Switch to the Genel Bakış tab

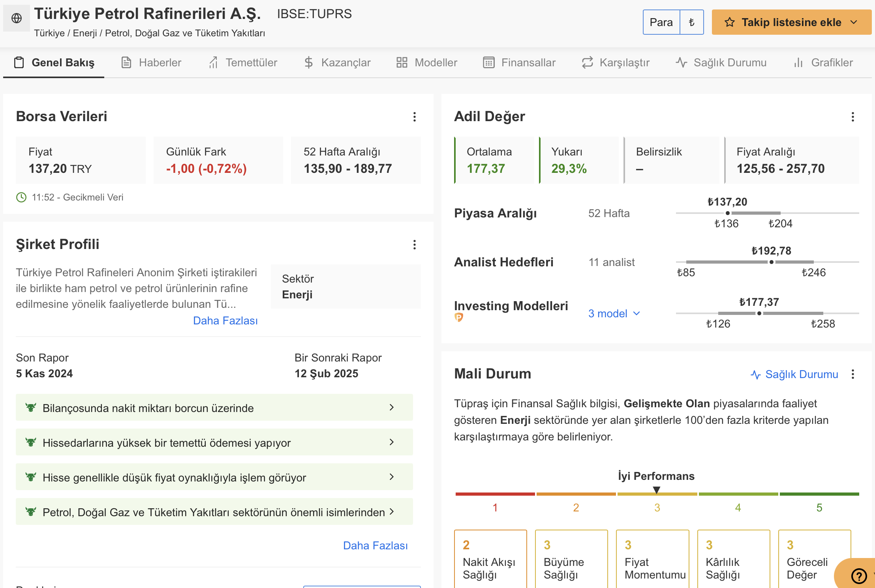[54, 62]
